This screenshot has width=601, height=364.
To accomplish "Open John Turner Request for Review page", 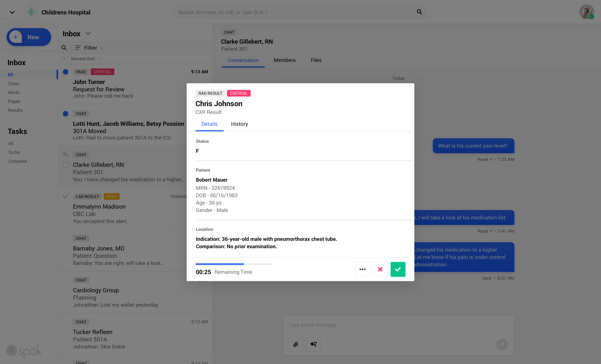I will click(135, 84).
